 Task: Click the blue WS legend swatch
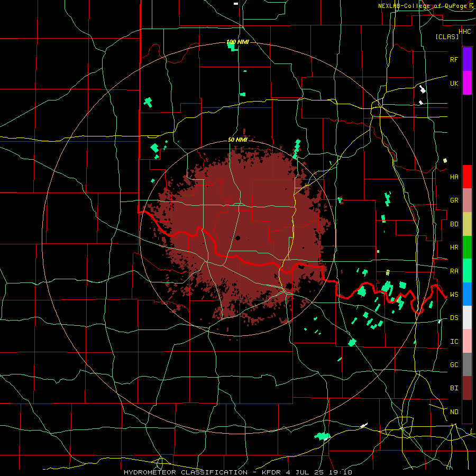point(467,294)
